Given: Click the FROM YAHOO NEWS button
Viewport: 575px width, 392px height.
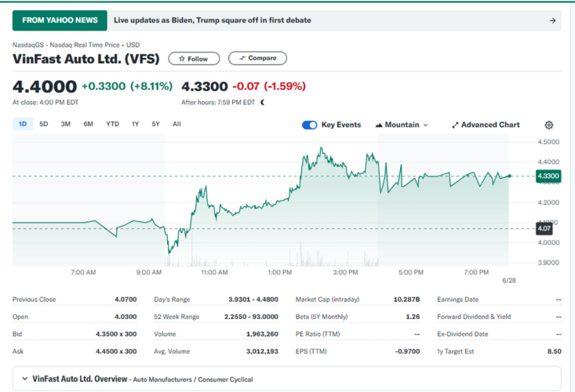Looking at the screenshot, I should click(x=60, y=20).
